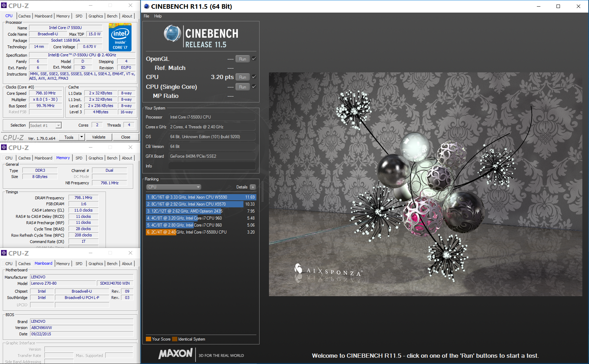Toggle the CPU test checkbox

254,77
